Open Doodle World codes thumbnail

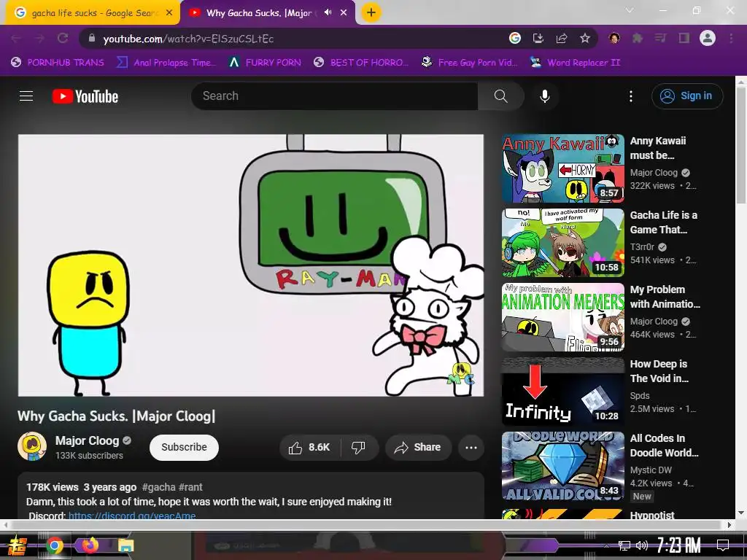tap(562, 466)
